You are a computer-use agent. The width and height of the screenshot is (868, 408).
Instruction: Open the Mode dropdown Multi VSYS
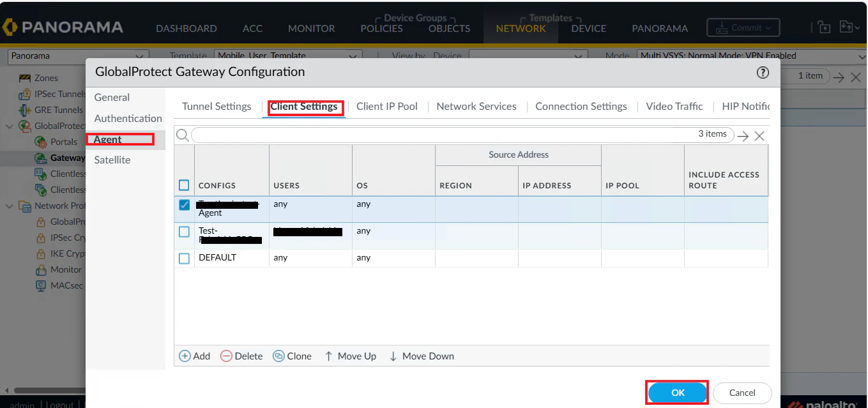coord(752,56)
